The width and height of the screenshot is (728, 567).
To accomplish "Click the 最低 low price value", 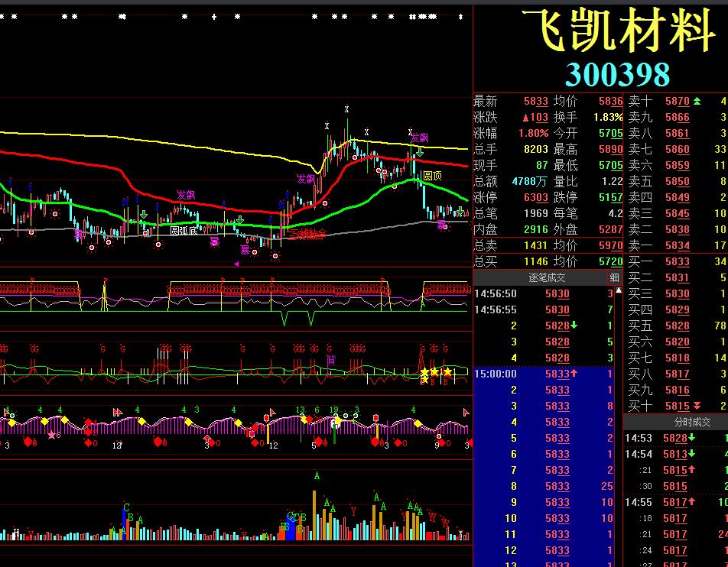I will click(x=610, y=165).
